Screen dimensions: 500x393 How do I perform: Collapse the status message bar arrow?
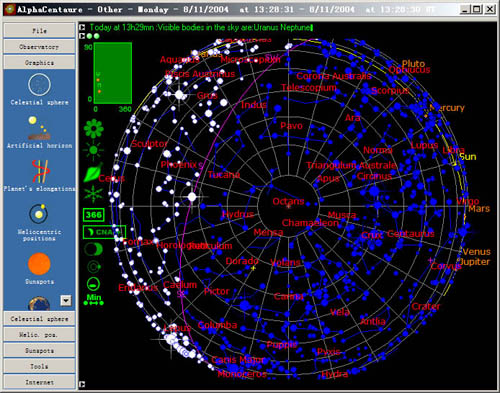(82, 28)
